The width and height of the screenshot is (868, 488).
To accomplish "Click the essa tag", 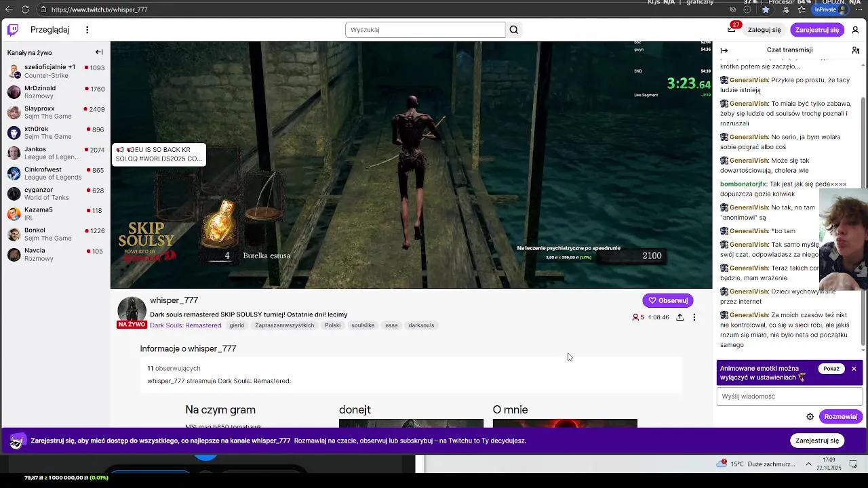I will (x=391, y=325).
